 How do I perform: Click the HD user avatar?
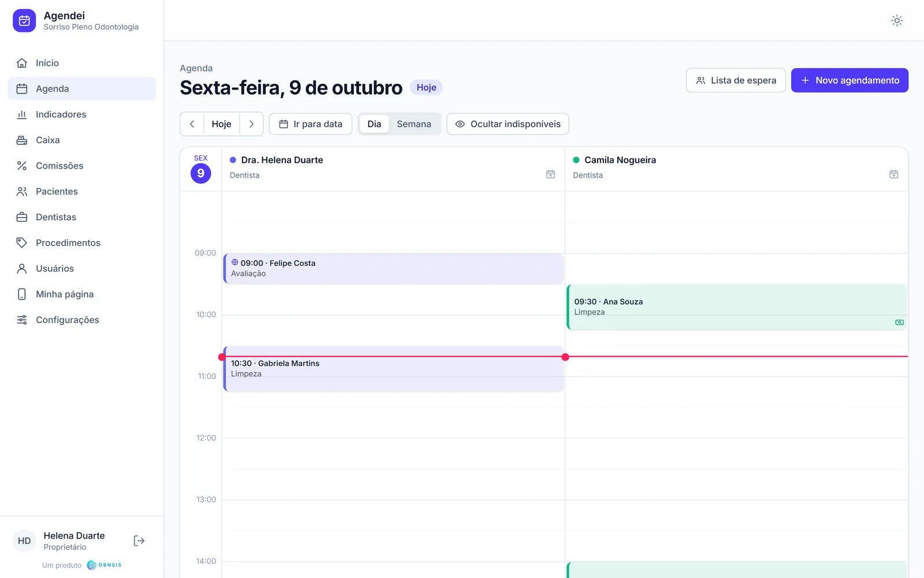click(x=24, y=541)
